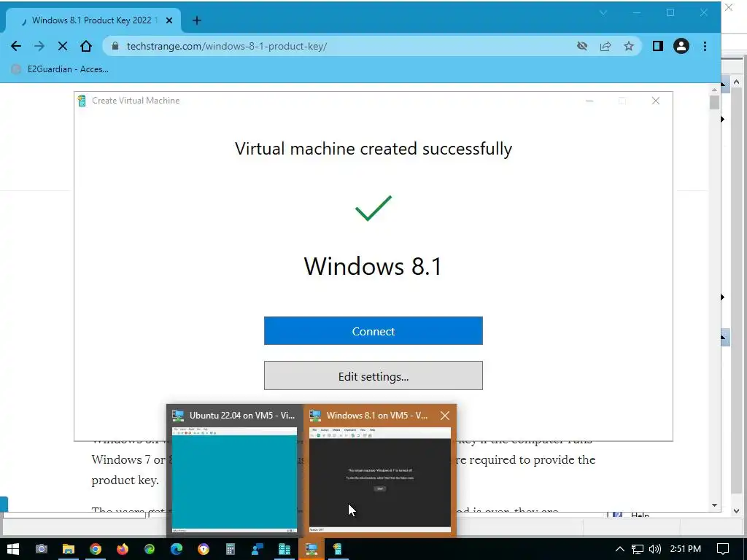The image size is (747, 560).
Task: Close the Create Virtual Machine dialog
Action: (656, 101)
